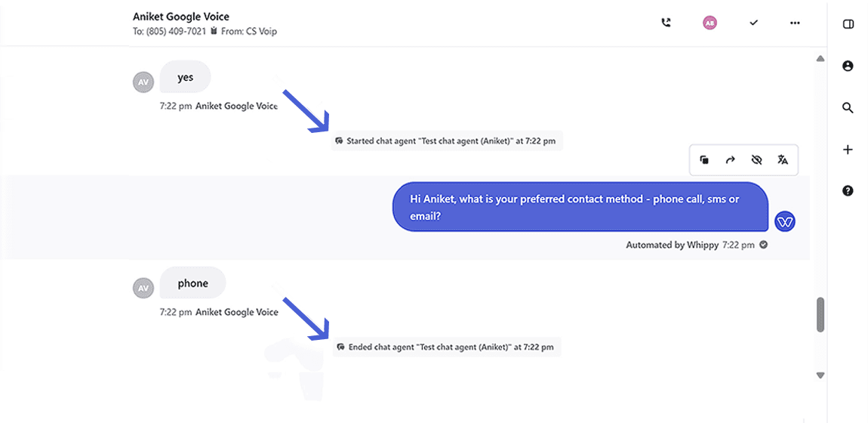The width and height of the screenshot is (868, 423).
Task: Click the "Ended chat agent" event label
Action: coord(448,347)
